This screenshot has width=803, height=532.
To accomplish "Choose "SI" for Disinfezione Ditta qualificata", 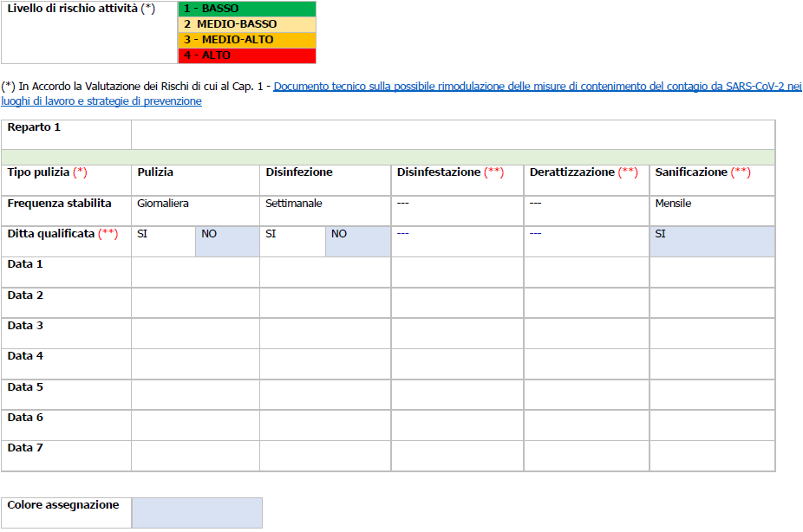I will pos(292,242).
